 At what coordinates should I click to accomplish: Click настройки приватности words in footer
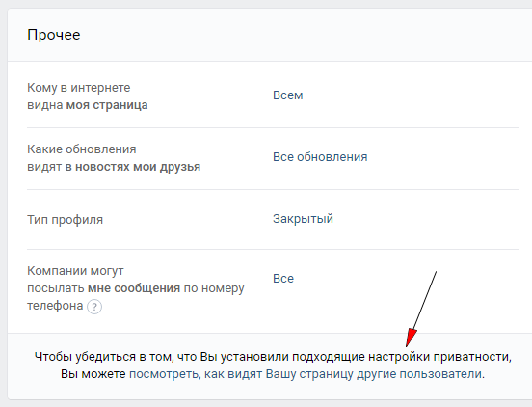[439, 357]
